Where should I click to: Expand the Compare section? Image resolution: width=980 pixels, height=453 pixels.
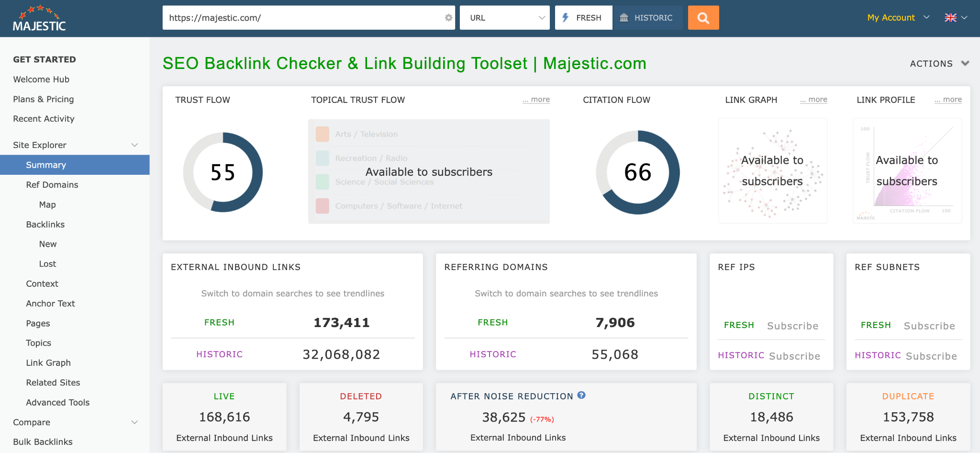pyautogui.click(x=134, y=422)
